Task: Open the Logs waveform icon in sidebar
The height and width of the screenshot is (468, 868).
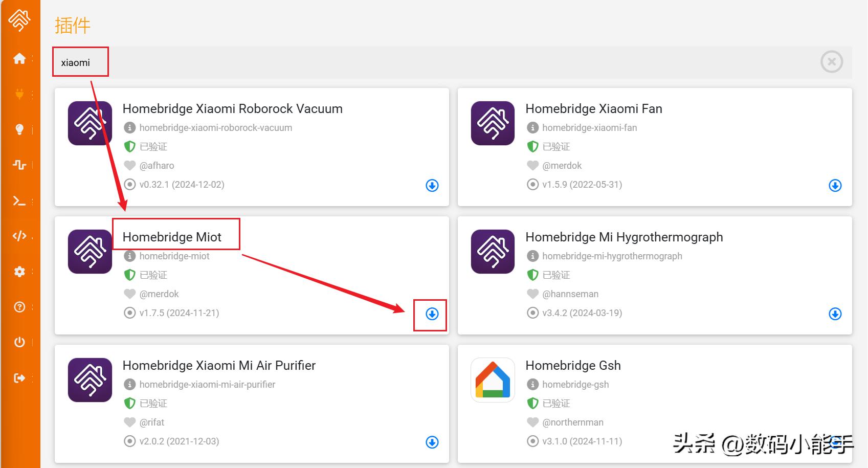Action: (x=19, y=165)
